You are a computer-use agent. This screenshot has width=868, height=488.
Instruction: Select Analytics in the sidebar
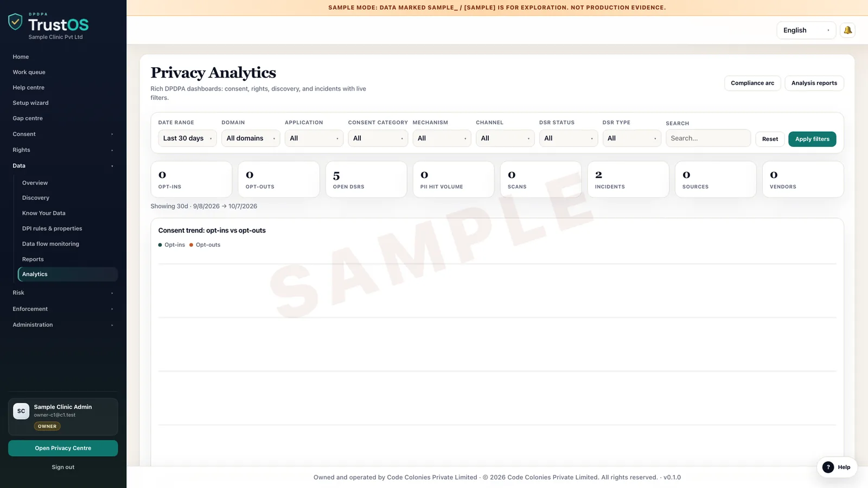click(68, 274)
